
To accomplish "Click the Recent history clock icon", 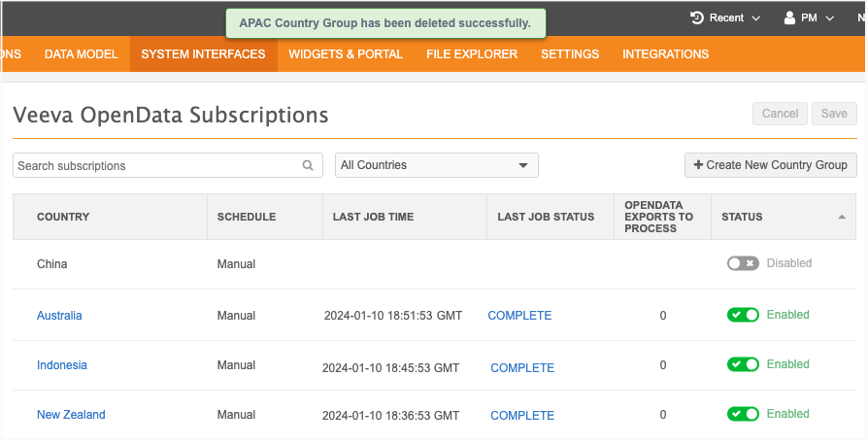I will tap(697, 17).
